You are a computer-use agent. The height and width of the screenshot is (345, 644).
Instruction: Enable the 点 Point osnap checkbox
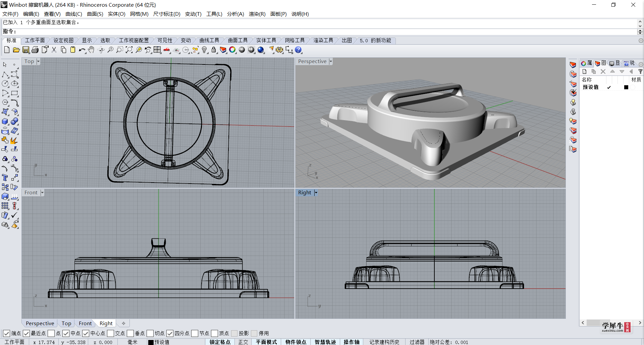tap(51, 333)
